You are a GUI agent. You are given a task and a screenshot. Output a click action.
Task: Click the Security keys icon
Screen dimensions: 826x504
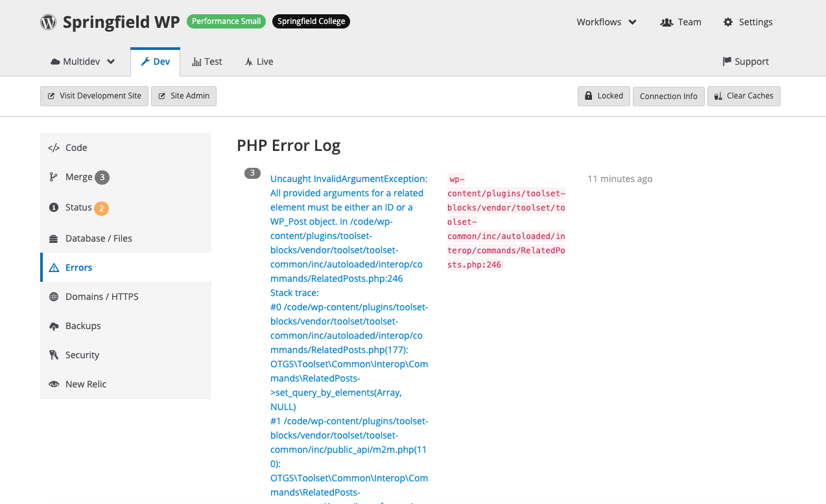coord(54,355)
